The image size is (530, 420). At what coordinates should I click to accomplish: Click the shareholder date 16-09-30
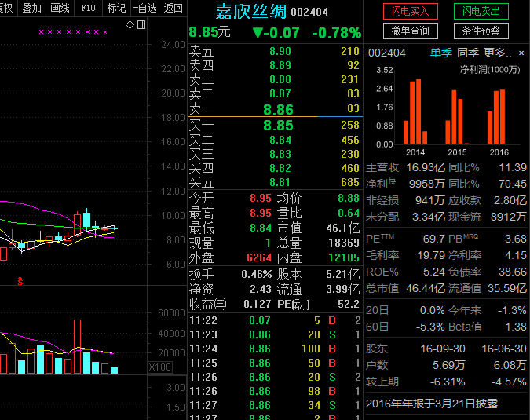(x=443, y=349)
